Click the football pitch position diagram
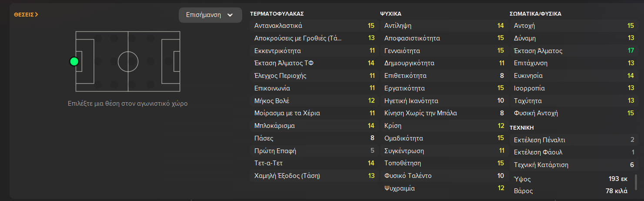The width and height of the screenshot is (644, 201). 128,61
